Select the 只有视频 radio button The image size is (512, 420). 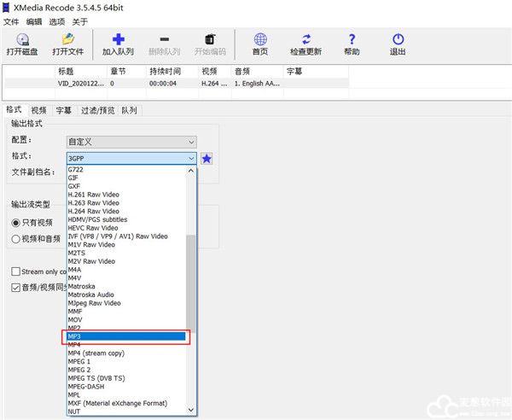point(15,223)
